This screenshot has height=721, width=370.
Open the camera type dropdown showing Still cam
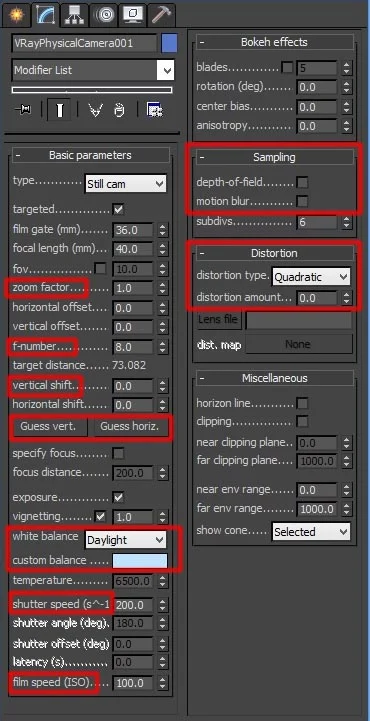coord(126,184)
